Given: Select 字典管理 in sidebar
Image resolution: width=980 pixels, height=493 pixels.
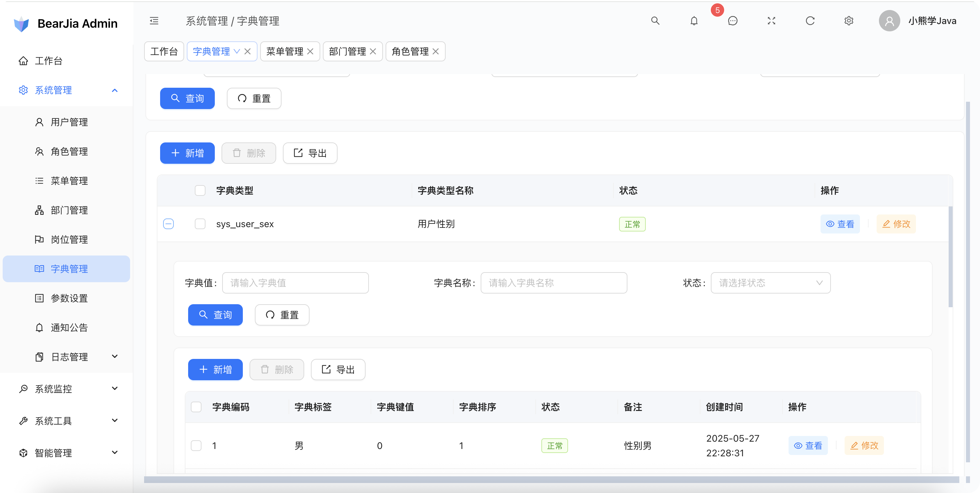Looking at the screenshot, I should [67, 269].
